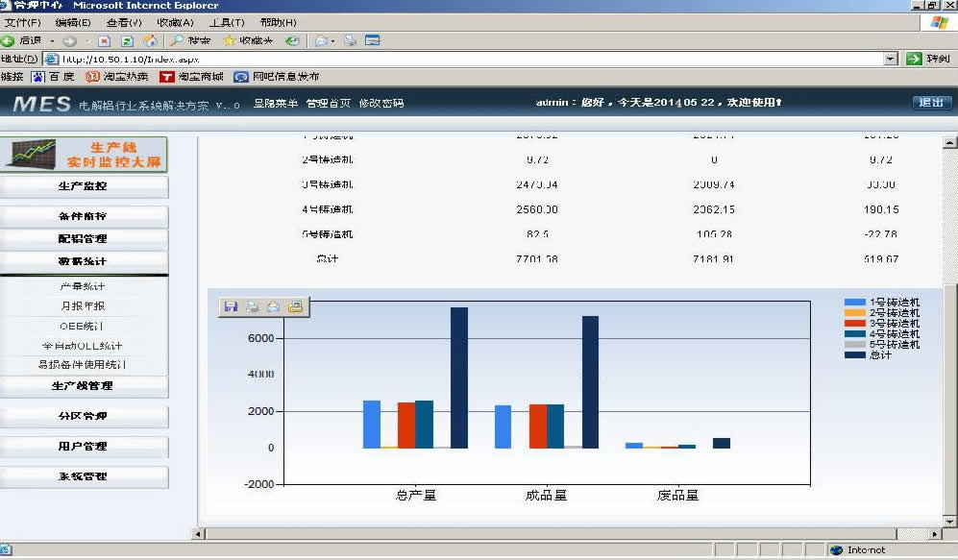The height and width of the screenshot is (560, 958).
Task: Open the 生产线实时监控大屏 banner image
Action: (x=84, y=155)
